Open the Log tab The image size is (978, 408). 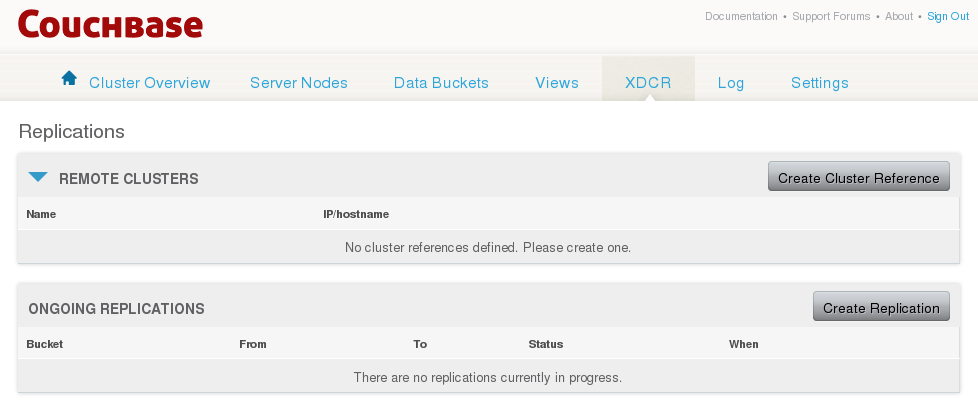[x=730, y=83]
